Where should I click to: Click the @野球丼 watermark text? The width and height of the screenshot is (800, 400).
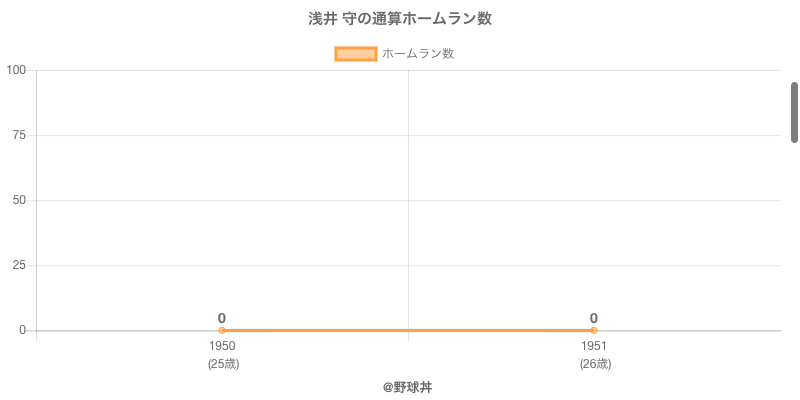407,387
